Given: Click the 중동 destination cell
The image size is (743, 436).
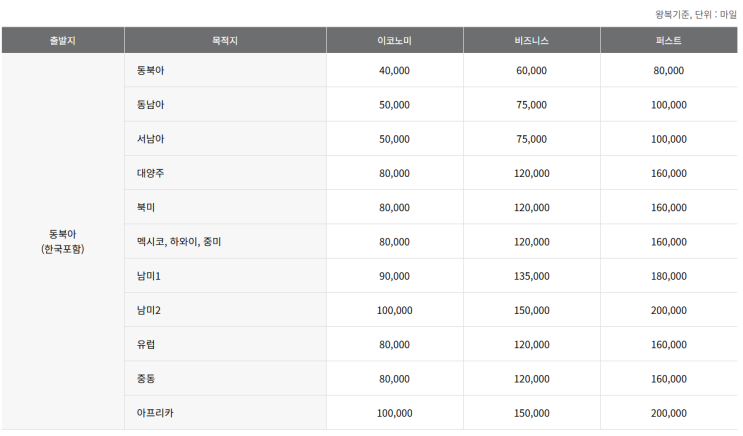Looking at the screenshot, I should [146, 379].
